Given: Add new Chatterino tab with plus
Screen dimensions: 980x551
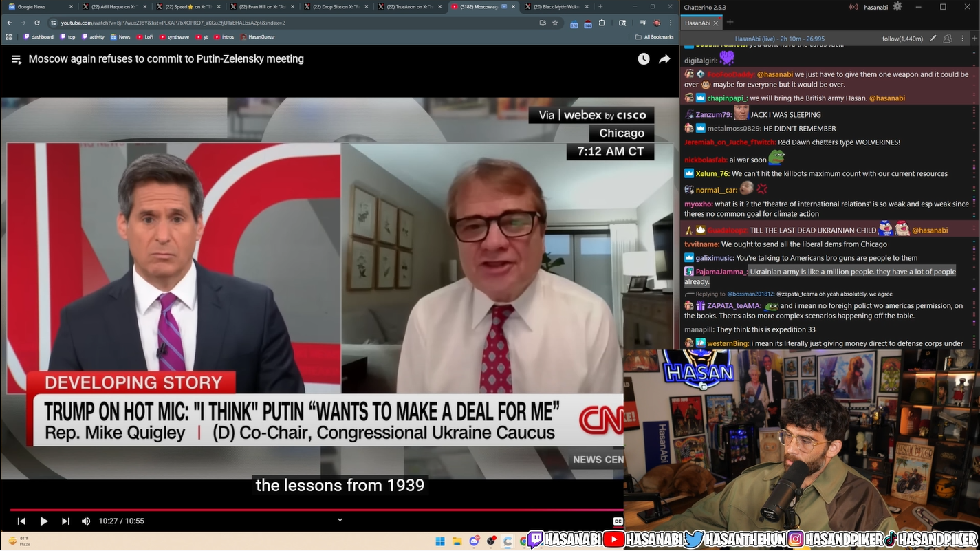Looking at the screenshot, I should click(730, 23).
